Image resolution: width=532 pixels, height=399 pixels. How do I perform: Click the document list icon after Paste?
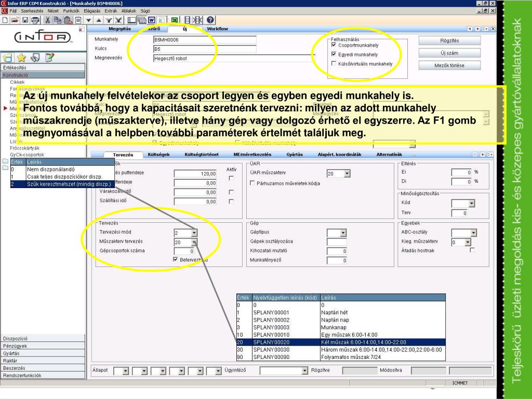78,20
